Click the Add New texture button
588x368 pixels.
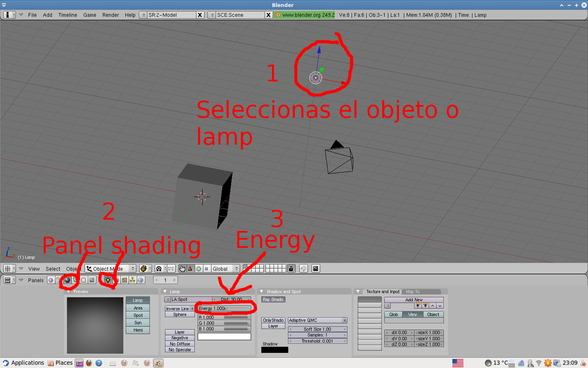(414, 300)
